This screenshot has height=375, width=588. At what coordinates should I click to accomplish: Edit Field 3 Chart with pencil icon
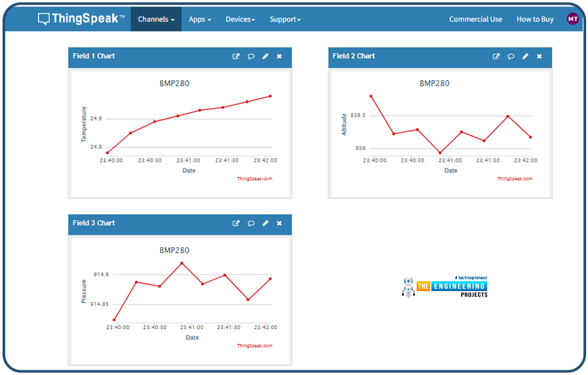click(x=265, y=224)
